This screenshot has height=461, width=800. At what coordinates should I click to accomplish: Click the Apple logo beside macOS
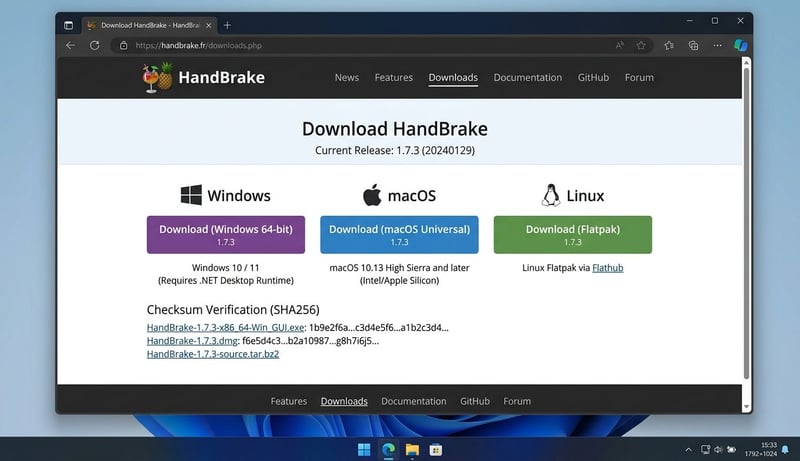[x=372, y=195]
